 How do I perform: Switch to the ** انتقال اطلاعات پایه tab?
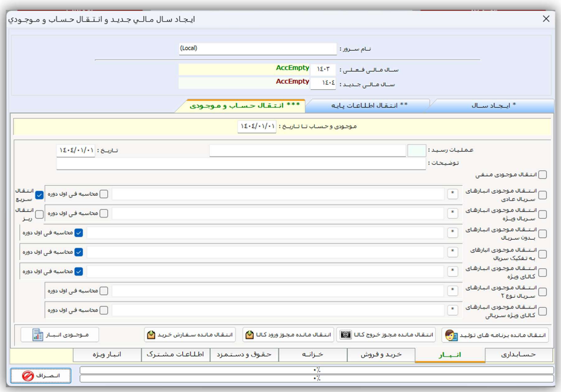coord(368,105)
